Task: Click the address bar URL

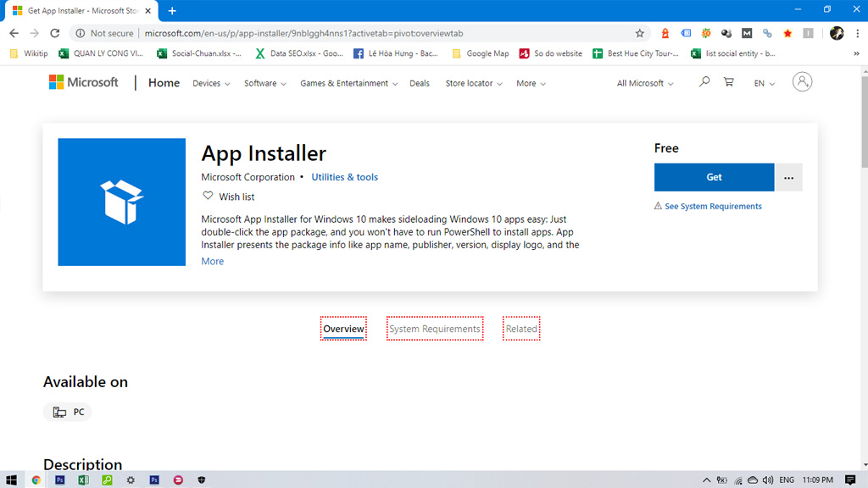Action: pos(303,33)
